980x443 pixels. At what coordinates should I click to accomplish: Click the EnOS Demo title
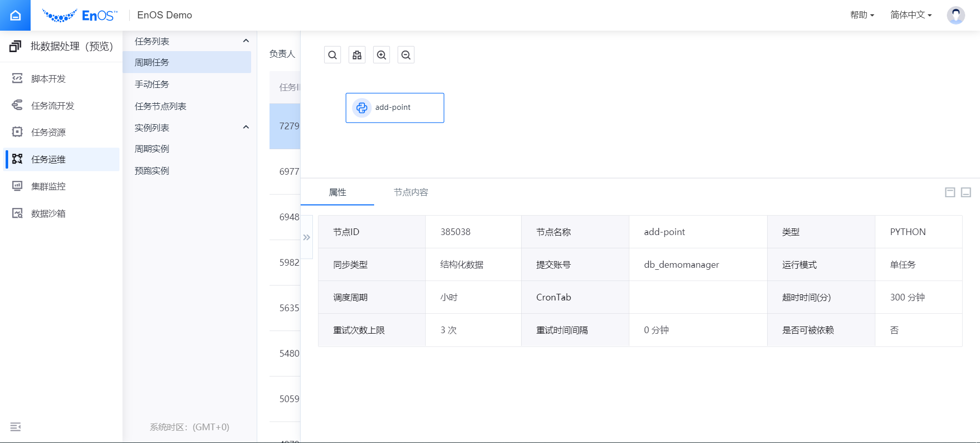tap(164, 15)
